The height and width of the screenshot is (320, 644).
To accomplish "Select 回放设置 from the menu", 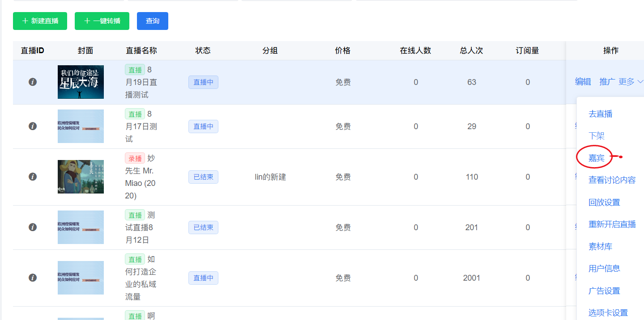I will coord(604,202).
